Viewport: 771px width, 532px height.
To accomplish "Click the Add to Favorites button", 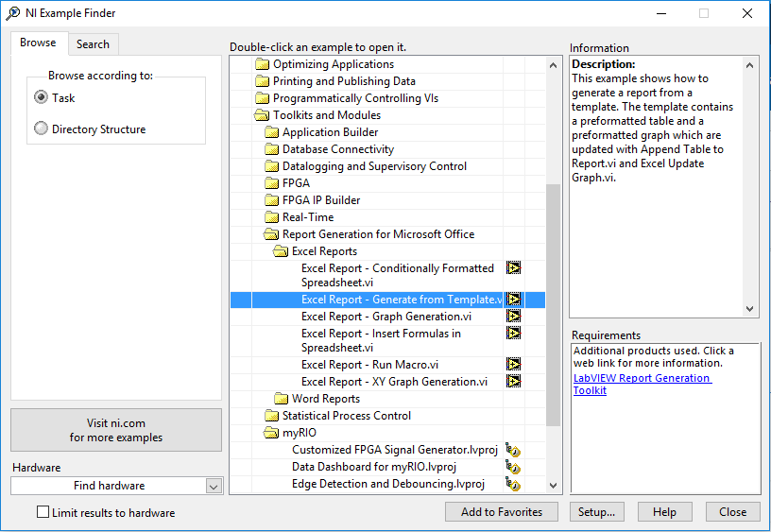I will tap(502, 512).
